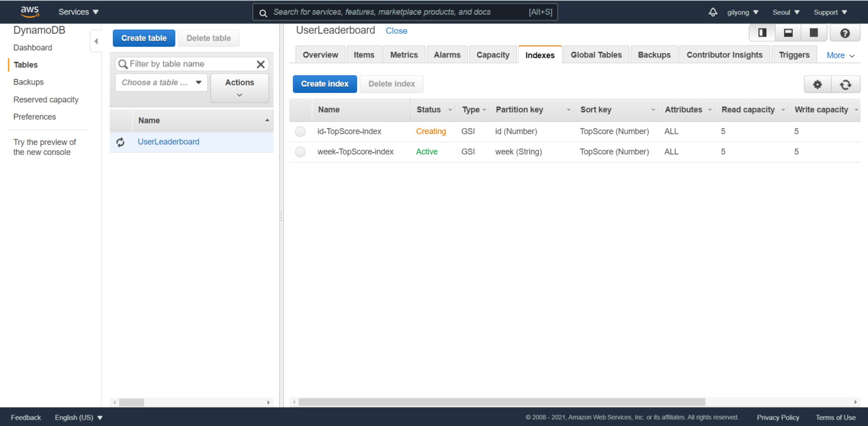The image size is (868, 426).
Task: Click magnifier icon in table filter box
Action: 123,64
